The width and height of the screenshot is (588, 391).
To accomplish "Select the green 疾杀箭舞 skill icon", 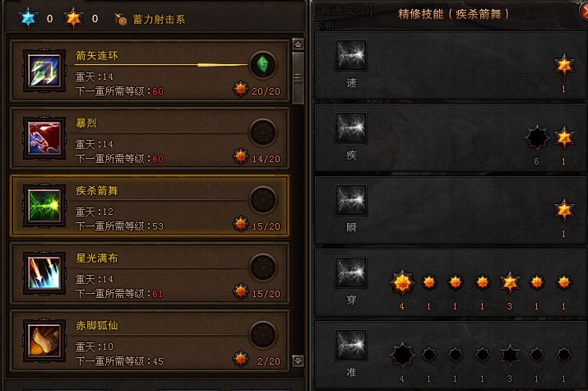I will coord(44,205).
